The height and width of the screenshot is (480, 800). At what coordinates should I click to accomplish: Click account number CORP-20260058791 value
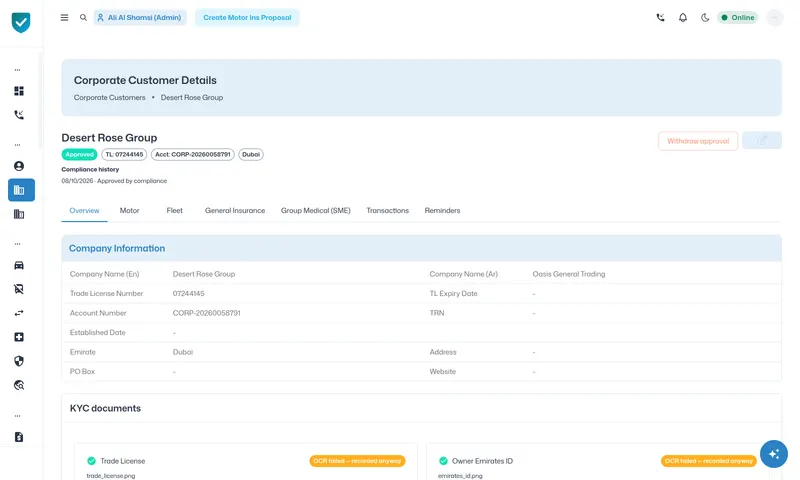[207, 313]
